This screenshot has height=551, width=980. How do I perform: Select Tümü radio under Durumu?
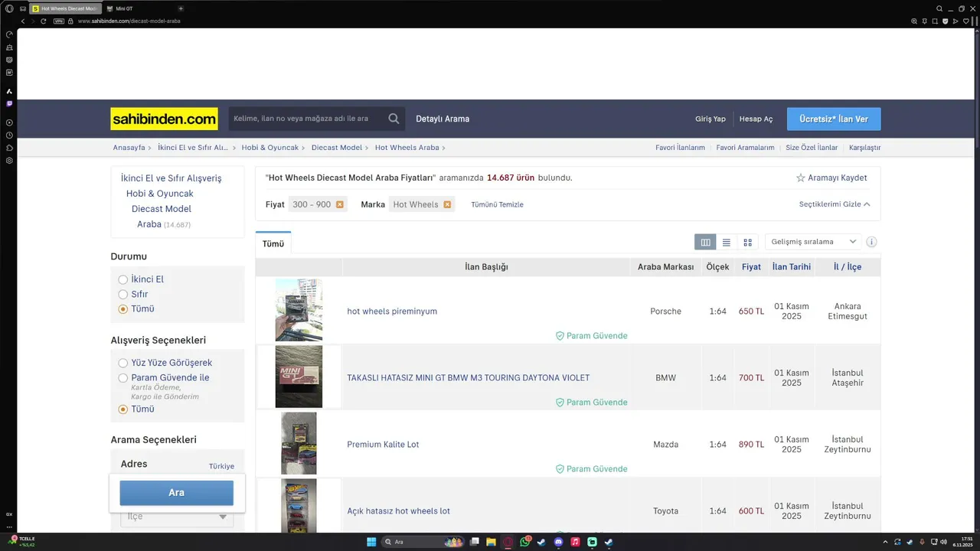click(x=122, y=309)
